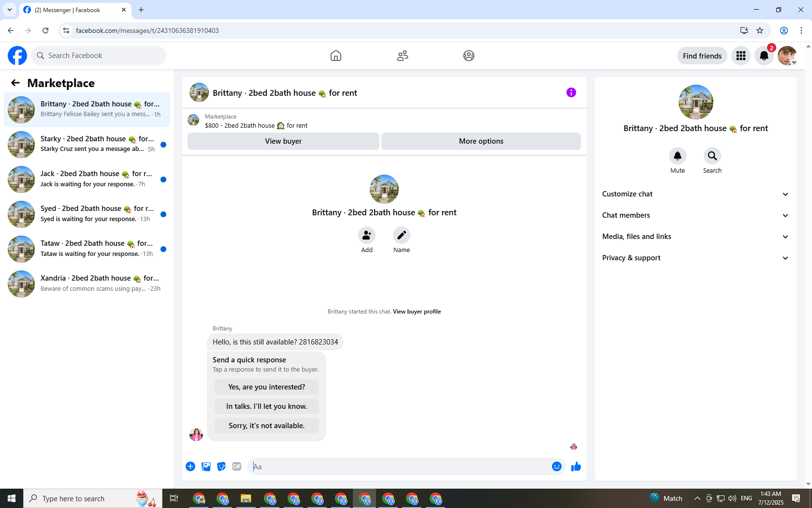Open the View buyer profile link
Viewport: 812px width, 508px height.
pyautogui.click(x=417, y=312)
